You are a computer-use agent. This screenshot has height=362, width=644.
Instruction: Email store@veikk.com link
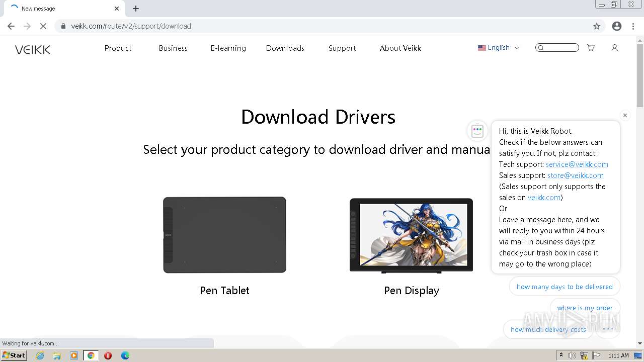pyautogui.click(x=576, y=175)
